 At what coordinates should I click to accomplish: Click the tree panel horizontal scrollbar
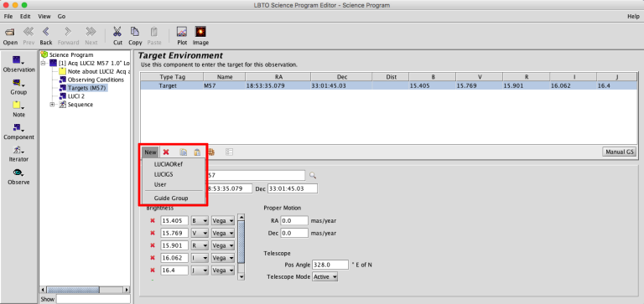(x=85, y=290)
